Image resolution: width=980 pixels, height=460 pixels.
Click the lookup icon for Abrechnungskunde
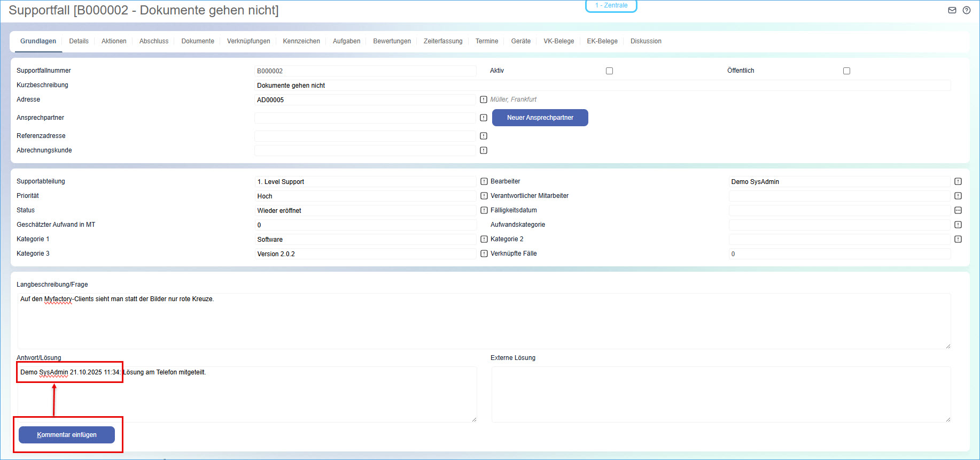pyautogui.click(x=484, y=150)
